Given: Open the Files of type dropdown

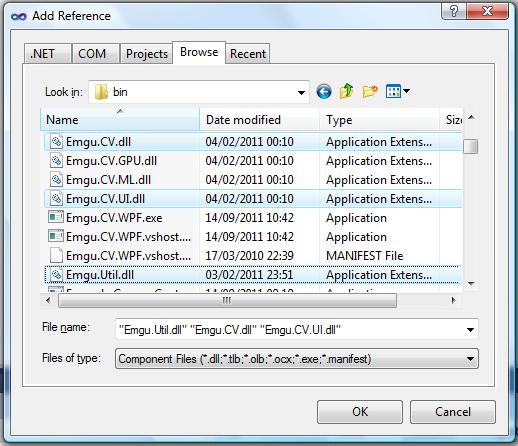Looking at the screenshot, I should click(x=297, y=359).
